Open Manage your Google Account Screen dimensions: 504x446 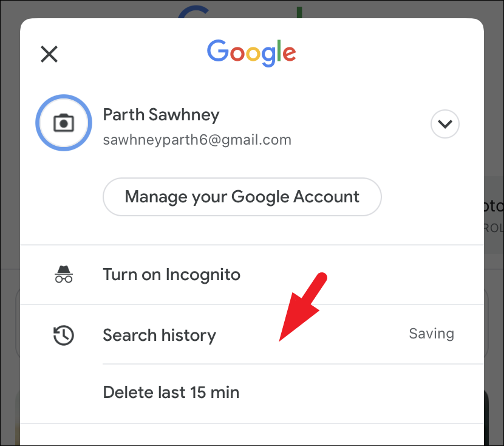click(242, 197)
